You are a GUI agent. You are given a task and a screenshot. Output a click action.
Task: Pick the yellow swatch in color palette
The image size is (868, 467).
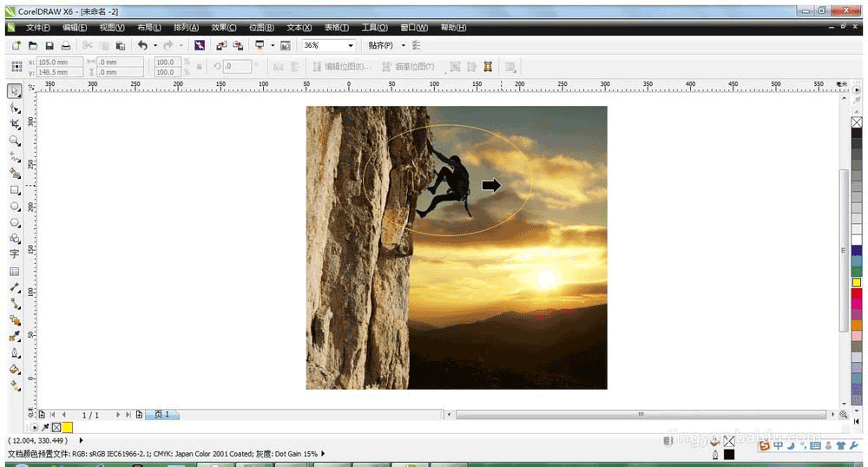[x=857, y=283]
